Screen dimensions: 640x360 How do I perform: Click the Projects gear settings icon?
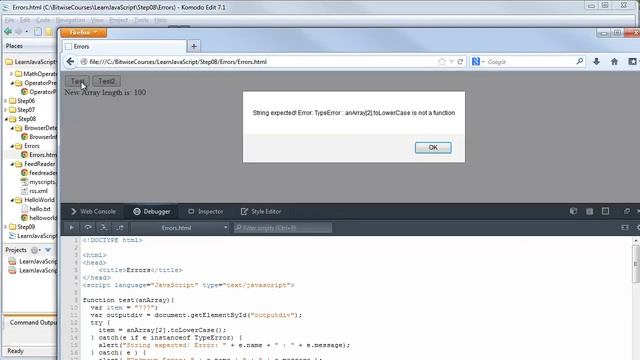coord(35,250)
